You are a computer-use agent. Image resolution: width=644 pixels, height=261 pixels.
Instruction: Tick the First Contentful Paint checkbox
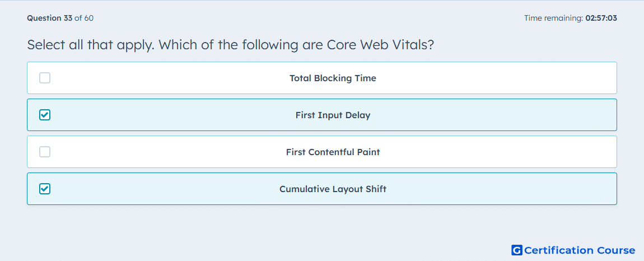45,152
